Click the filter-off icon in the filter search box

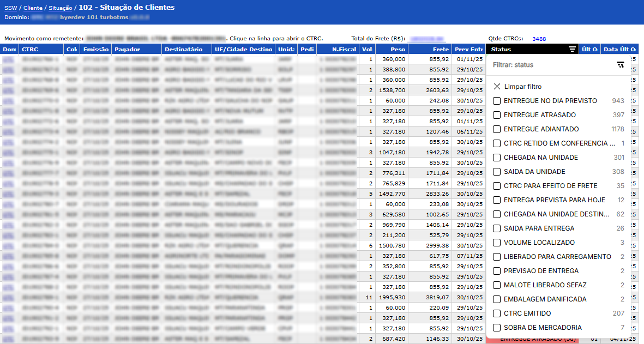click(x=620, y=65)
